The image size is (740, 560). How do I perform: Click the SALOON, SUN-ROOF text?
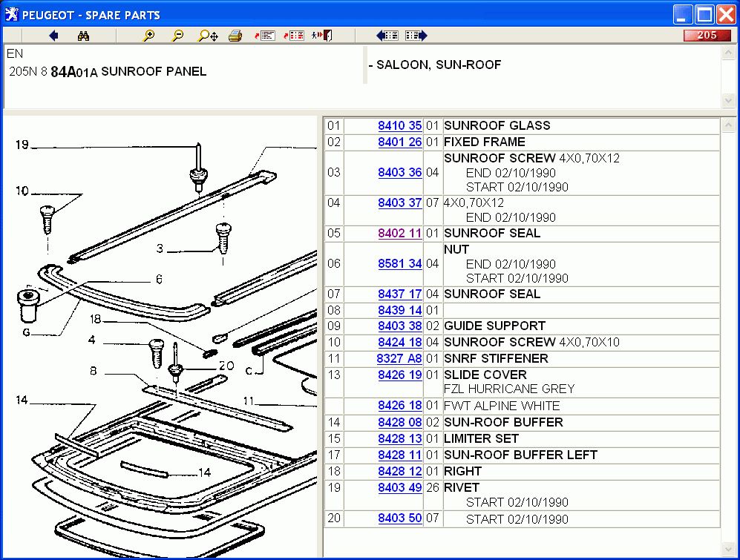click(439, 65)
